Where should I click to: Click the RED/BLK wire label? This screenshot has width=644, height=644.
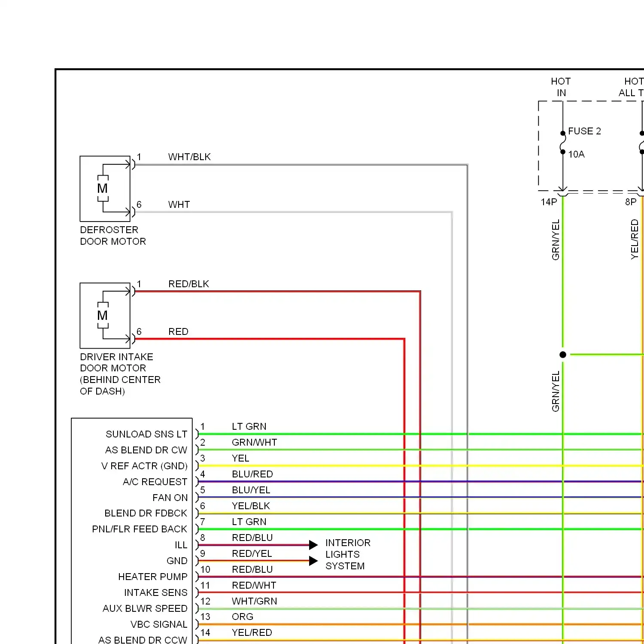188,284
